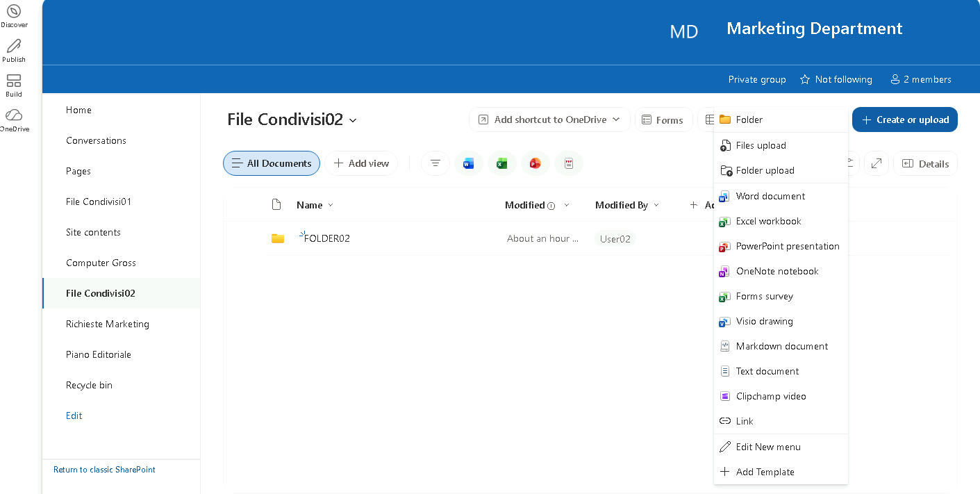
Task: Click the FOLDER02 folder icon
Action: [x=278, y=238]
